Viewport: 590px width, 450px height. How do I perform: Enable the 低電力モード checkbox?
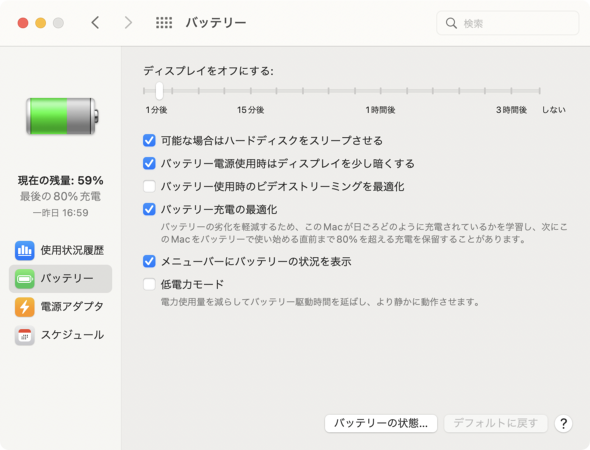click(149, 284)
